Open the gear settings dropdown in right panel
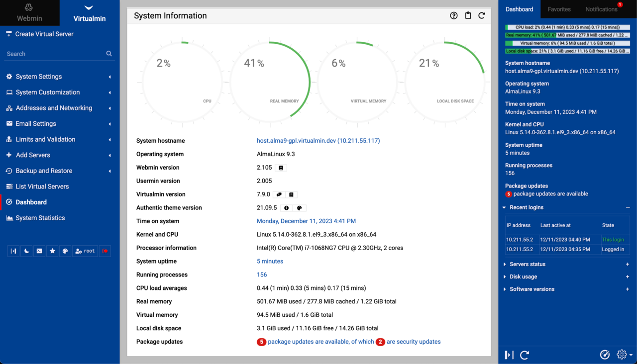The width and height of the screenshot is (637, 364). point(624,355)
